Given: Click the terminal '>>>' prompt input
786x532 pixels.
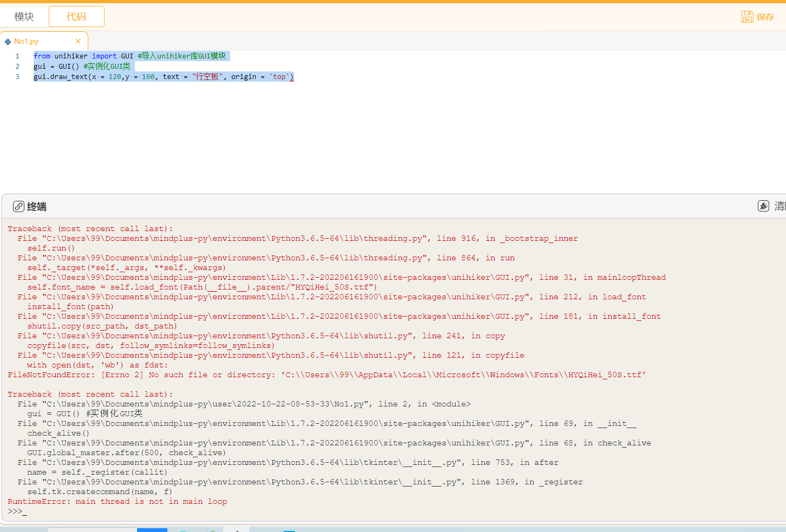Looking at the screenshot, I should click(x=17, y=511).
